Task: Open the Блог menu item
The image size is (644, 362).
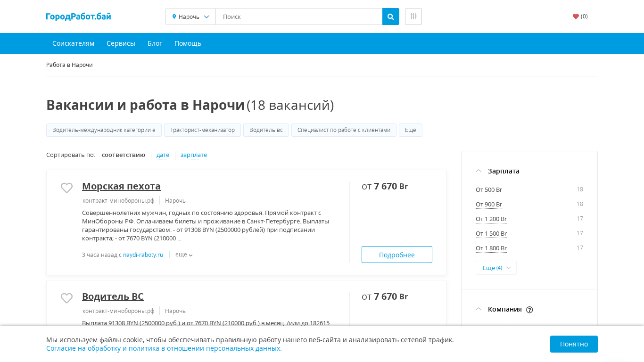Action: tap(155, 43)
